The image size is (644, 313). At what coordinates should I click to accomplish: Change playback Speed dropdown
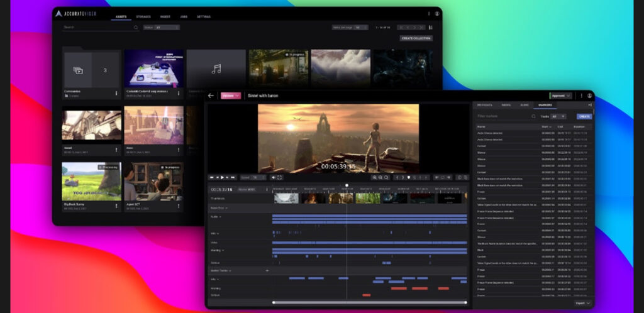pyautogui.click(x=254, y=178)
